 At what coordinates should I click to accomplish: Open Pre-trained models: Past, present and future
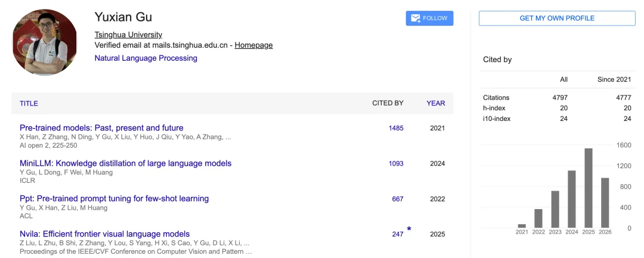[101, 128]
